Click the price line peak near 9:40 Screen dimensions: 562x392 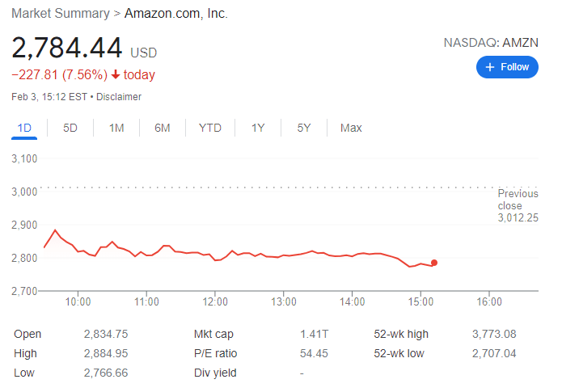55,230
